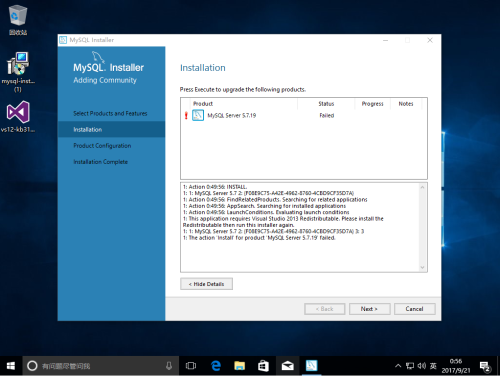Click the Progress column header
This screenshot has height=376, width=500.
(x=372, y=104)
